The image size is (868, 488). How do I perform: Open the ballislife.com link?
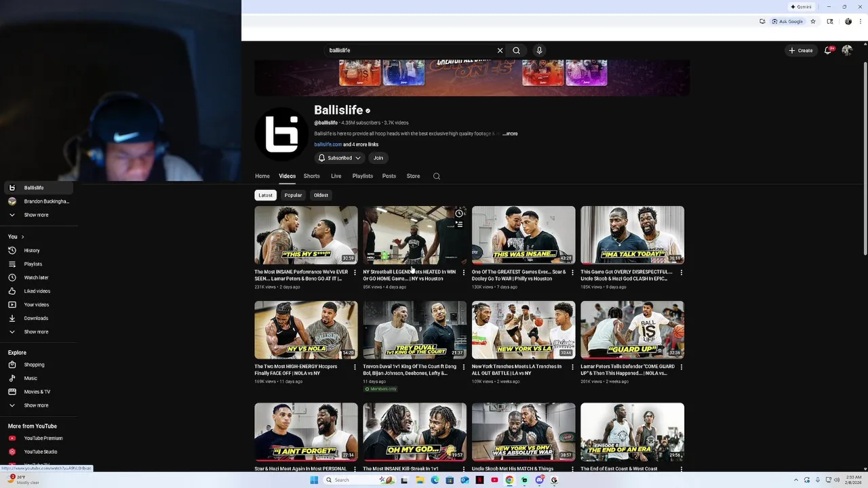[x=328, y=144]
